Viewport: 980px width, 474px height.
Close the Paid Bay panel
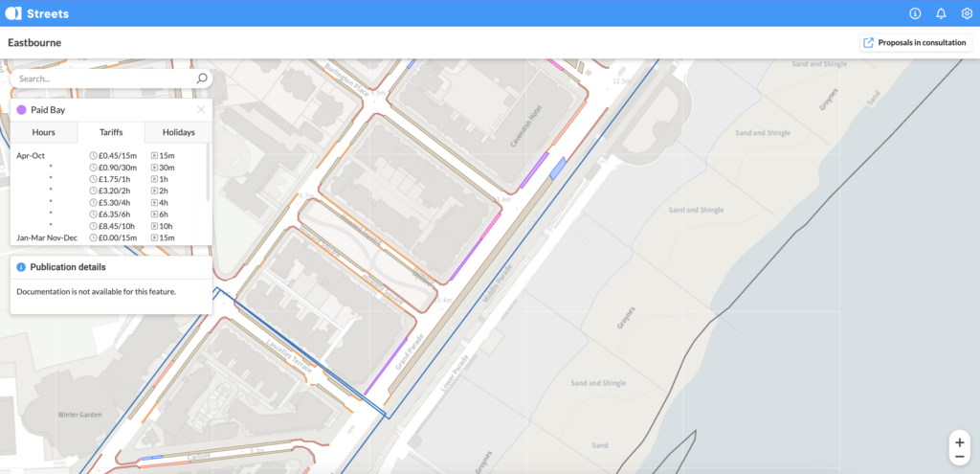pyautogui.click(x=201, y=109)
